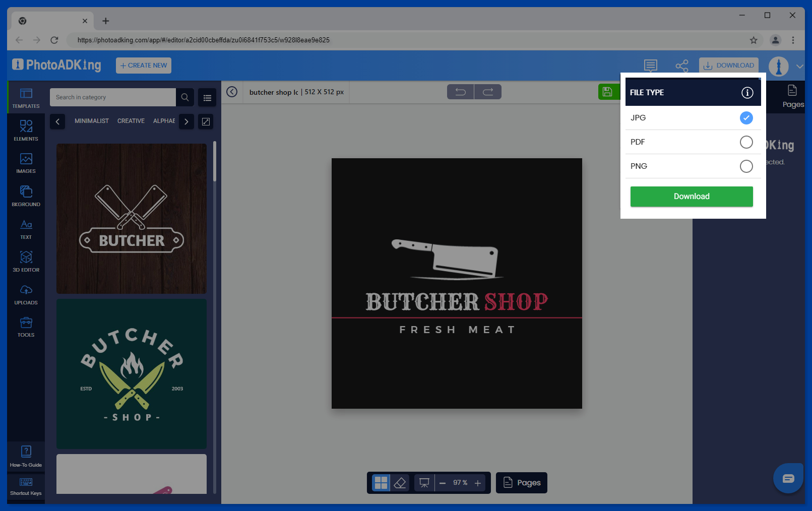
Task: Select the Images sidebar icon
Action: click(x=26, y=162)
